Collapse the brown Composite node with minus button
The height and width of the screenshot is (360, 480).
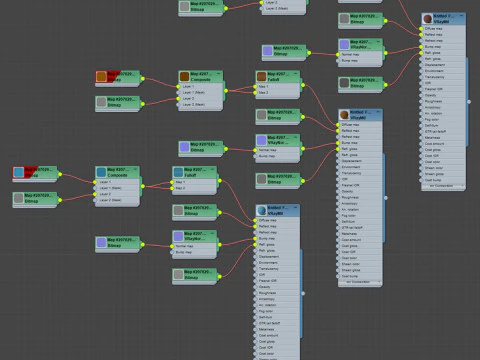point(219,73)
